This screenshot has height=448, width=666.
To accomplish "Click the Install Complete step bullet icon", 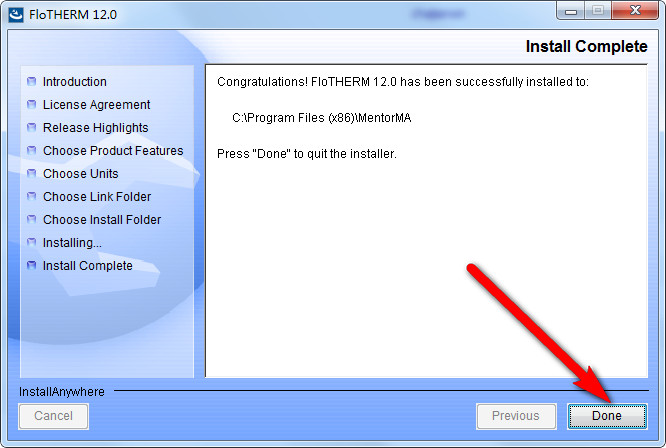I will [31, 265].
